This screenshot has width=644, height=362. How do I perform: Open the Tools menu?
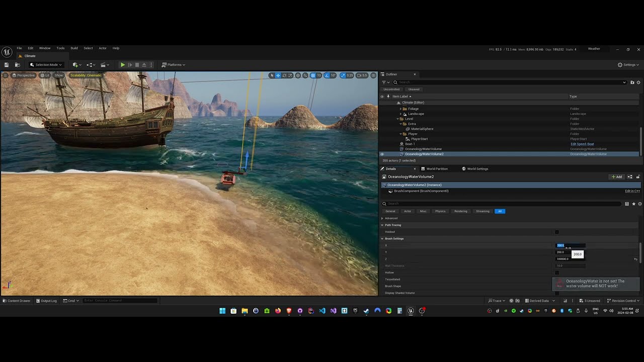pyautogui.click(x=60, y=48)
